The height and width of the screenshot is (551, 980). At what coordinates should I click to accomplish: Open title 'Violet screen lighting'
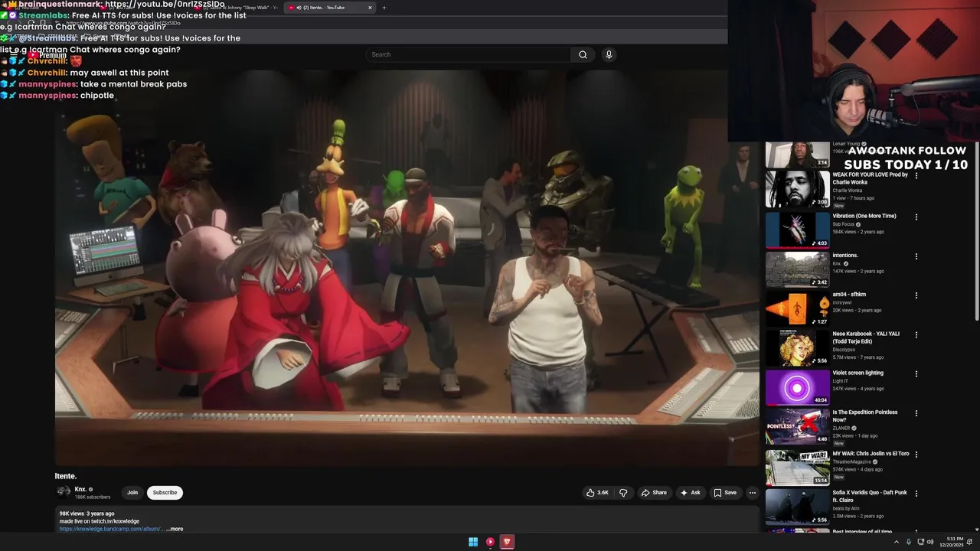pos(858,373)
